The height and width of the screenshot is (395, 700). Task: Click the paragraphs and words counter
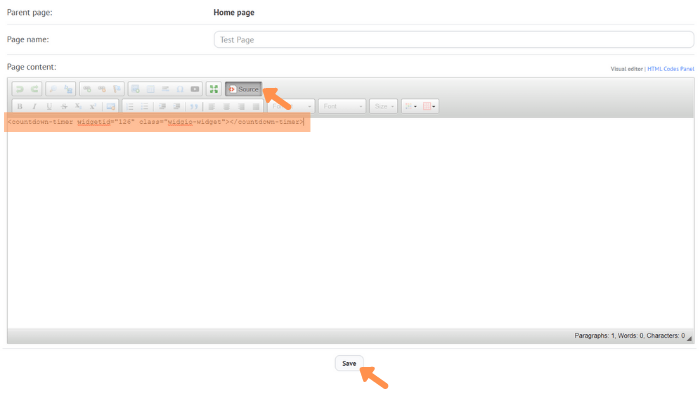pyautogui.click(x=629, y=336)
